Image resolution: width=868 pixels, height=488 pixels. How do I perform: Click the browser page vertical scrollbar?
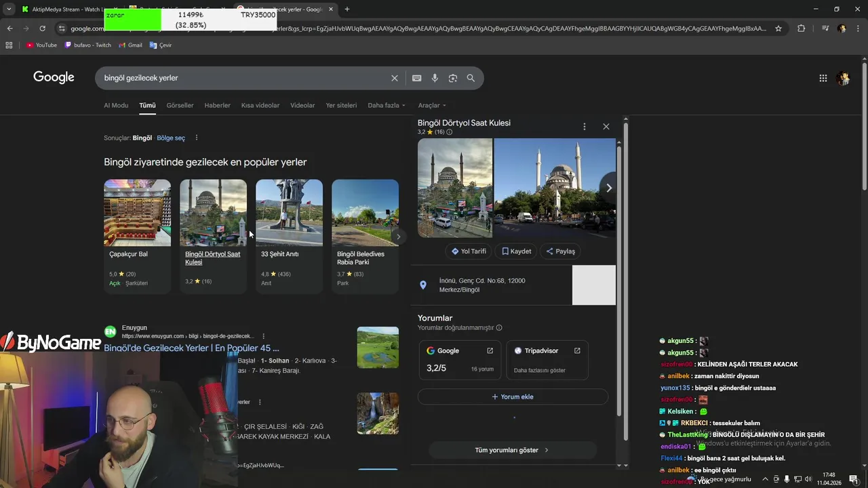pyautogui.click(x=864, y=125)
